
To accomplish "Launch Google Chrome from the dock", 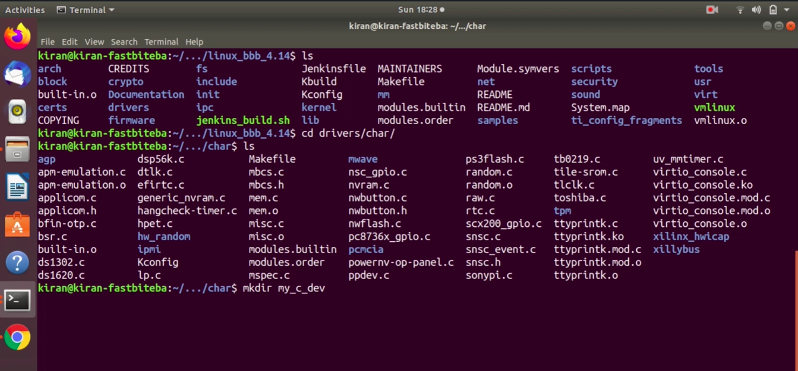I will coord(17,337).
